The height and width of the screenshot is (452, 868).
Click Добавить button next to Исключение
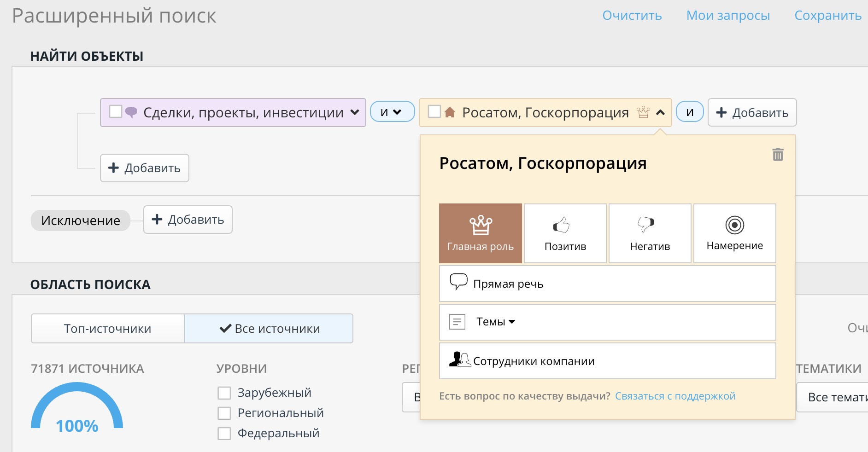pos(188,220)
